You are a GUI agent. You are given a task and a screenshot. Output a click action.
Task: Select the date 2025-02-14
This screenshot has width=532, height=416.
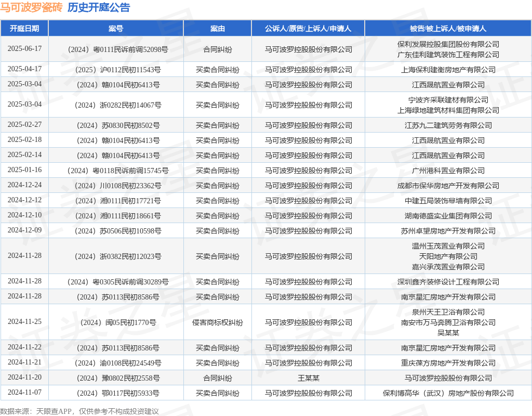pyautogui.click(x=25, y=155)
